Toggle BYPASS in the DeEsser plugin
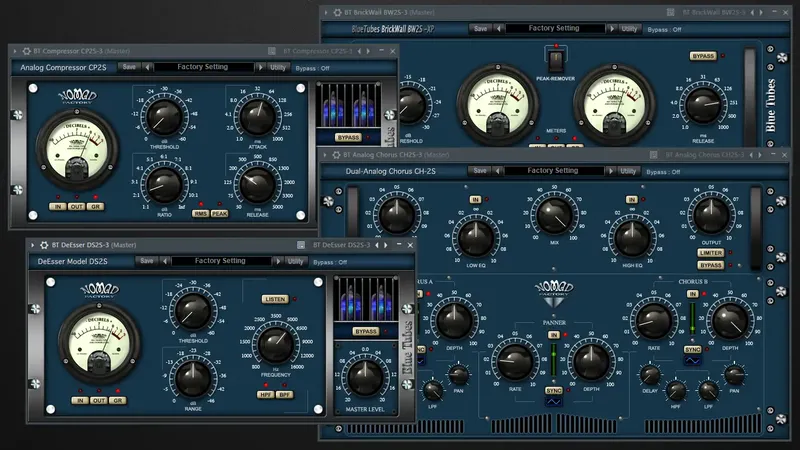The image size is (800, 450). pyautogui.click(x=365, y=331)
